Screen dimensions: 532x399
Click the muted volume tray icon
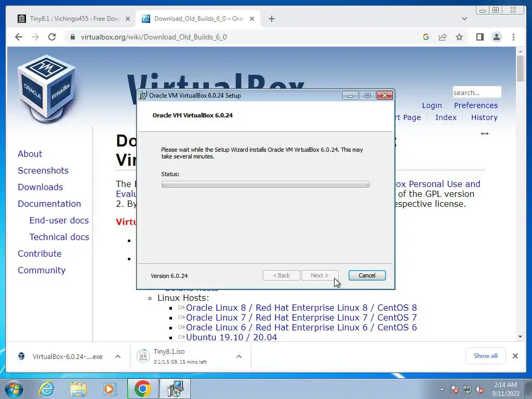[480, 389]
